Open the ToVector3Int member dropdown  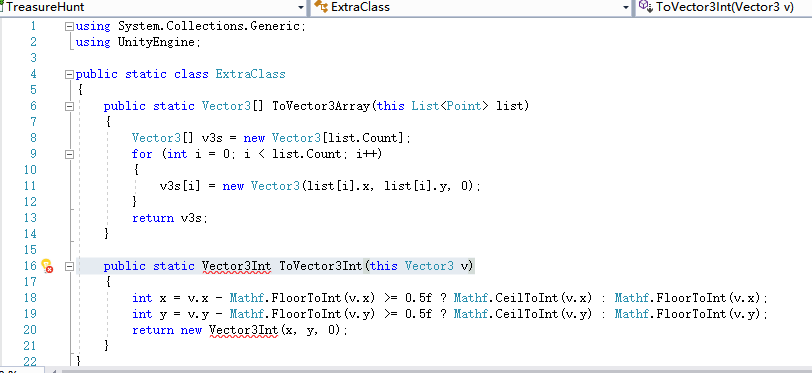pyautogui.click(x=724, y=7)
